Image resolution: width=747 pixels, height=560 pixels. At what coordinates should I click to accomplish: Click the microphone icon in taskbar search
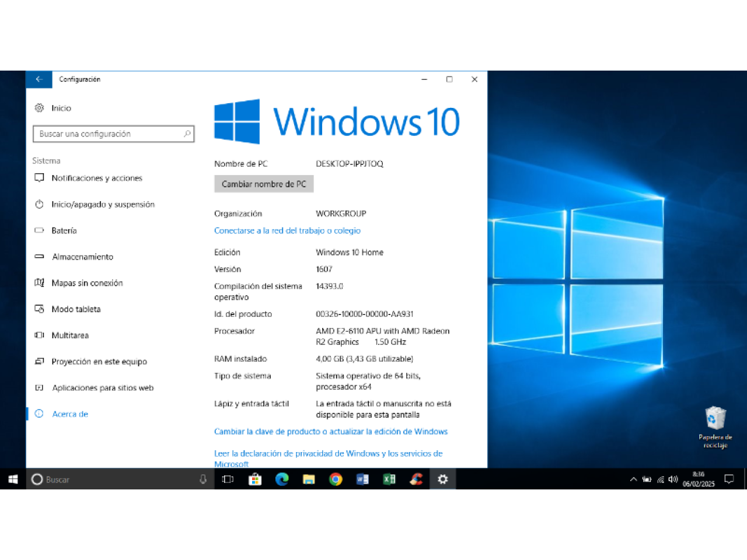point(203,479)
